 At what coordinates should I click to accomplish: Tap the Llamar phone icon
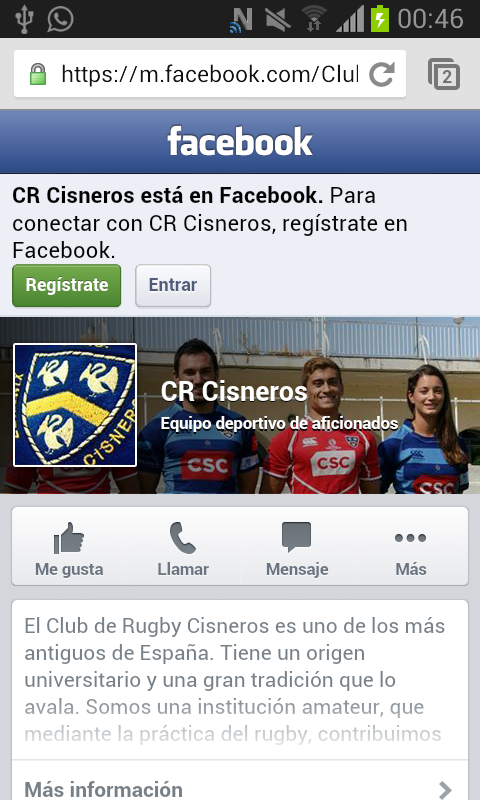pyautogui.click(x=183, y=538)
